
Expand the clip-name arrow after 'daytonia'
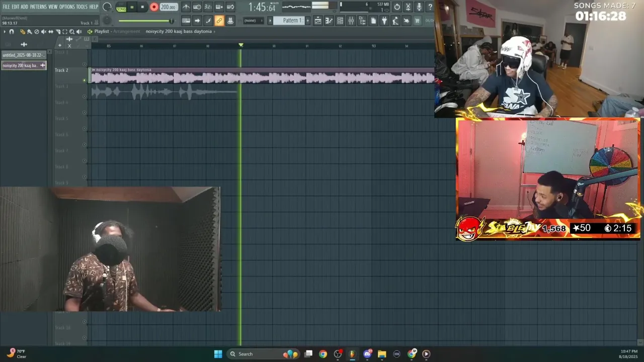point(214,32)
